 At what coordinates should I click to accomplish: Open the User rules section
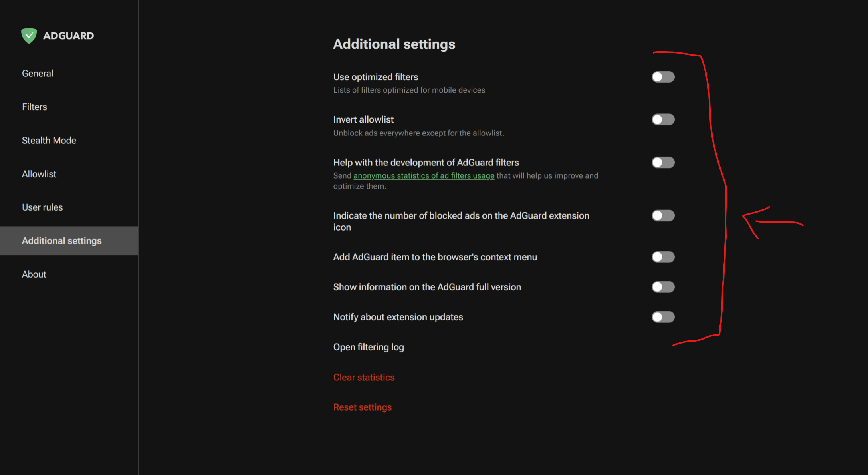(42, 207)
